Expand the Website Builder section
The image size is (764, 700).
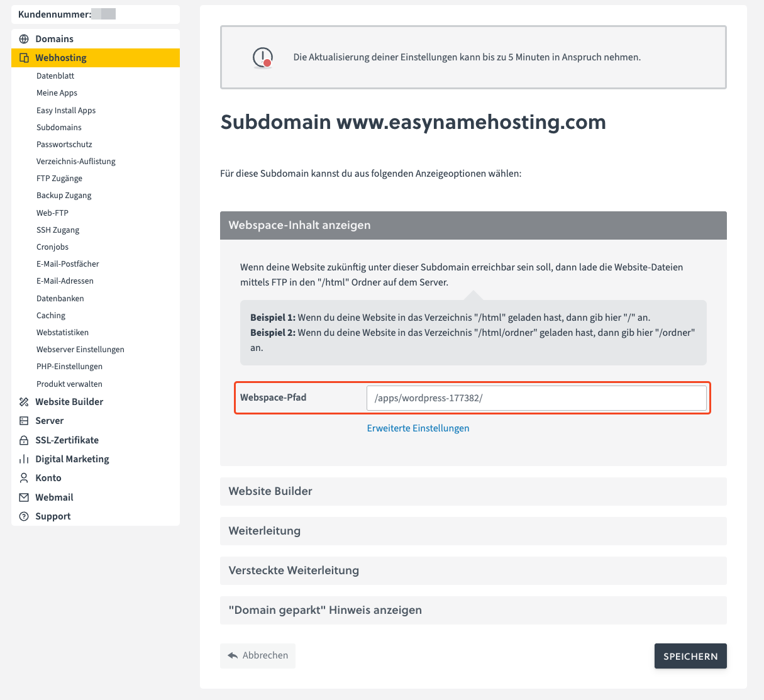[473, 491]
